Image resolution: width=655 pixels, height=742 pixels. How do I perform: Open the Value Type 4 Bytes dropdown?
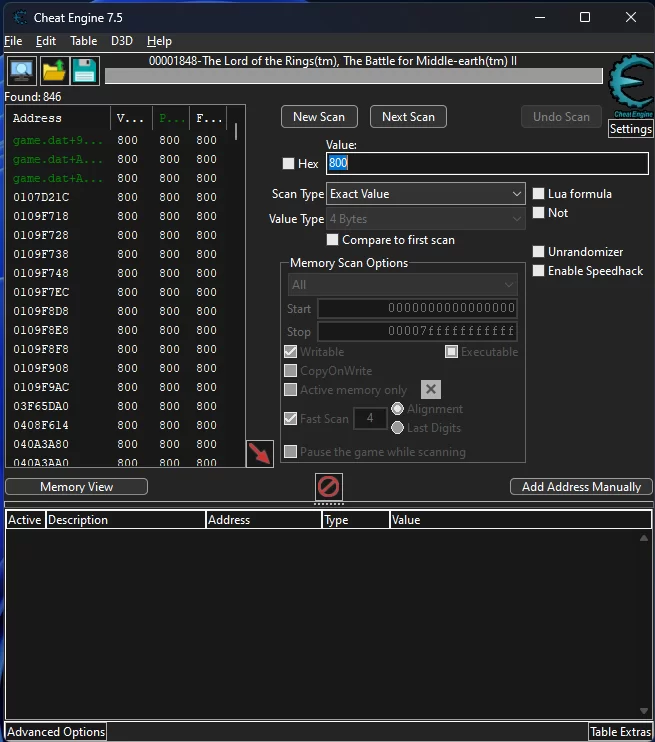tap(425, 219)
